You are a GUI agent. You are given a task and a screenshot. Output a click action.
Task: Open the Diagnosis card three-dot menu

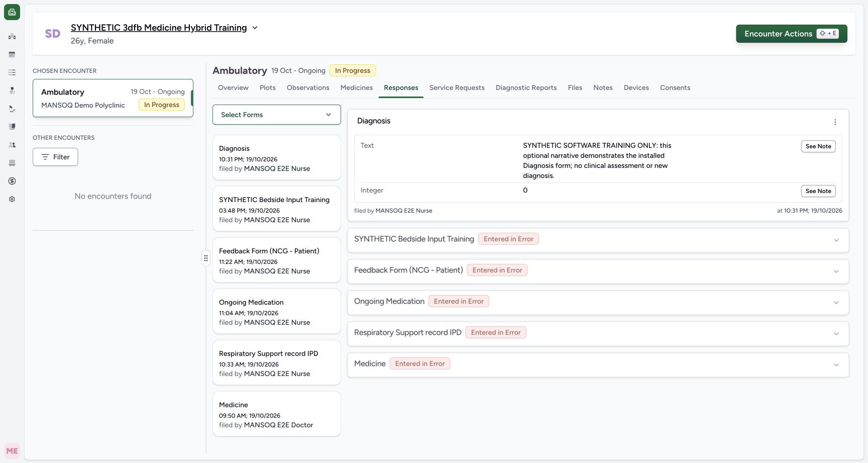835,122
